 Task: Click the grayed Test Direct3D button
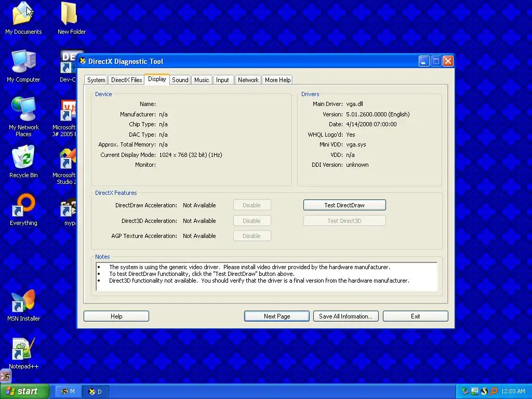tap(344, 220)
